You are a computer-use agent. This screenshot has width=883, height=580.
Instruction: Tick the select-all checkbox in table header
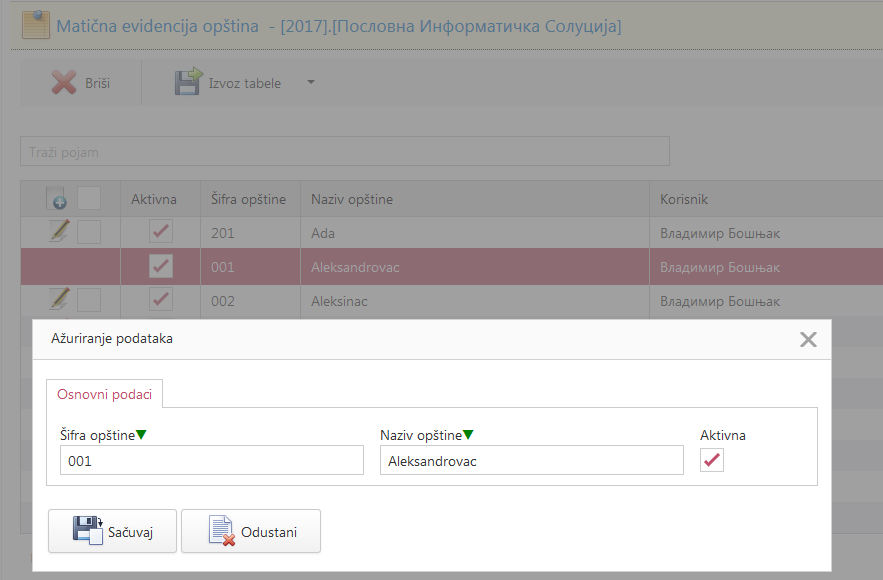(x=89, y=199)
